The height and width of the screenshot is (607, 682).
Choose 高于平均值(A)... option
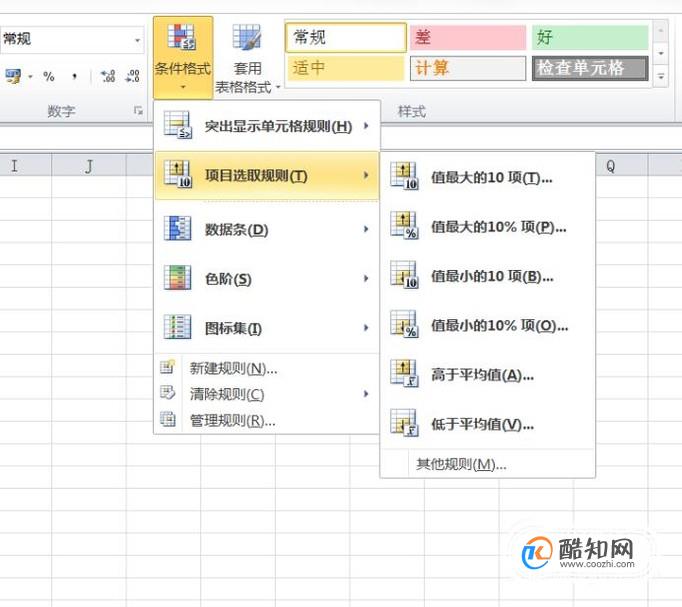[x=488, y=374]
